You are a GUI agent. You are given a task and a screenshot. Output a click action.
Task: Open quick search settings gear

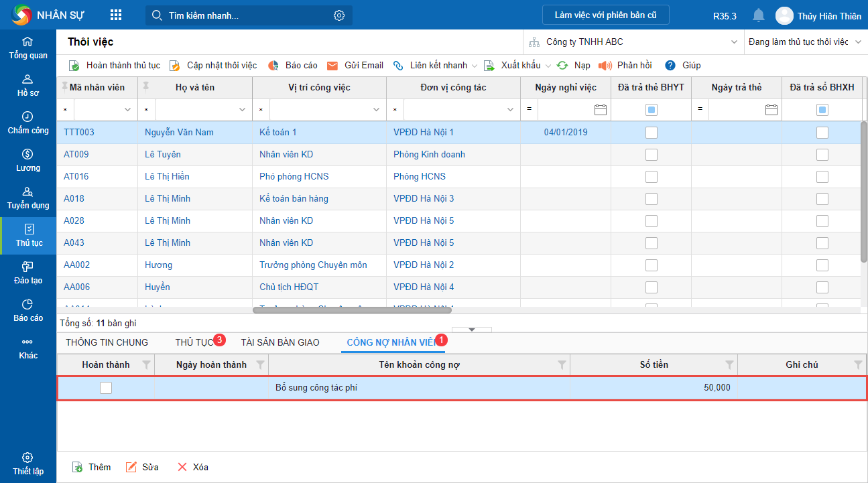click(x=339, y=15)
